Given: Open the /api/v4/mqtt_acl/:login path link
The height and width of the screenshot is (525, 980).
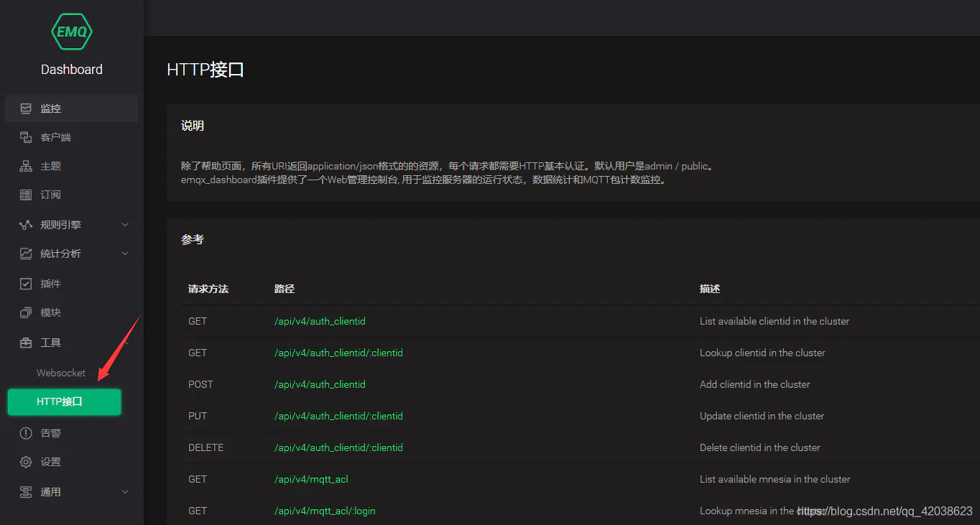Looking at the screenshot, I should tap(325, 511).
